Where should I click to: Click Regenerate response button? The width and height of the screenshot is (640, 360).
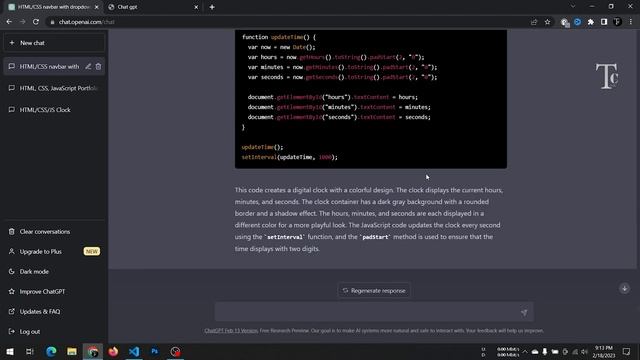[374, 291]
